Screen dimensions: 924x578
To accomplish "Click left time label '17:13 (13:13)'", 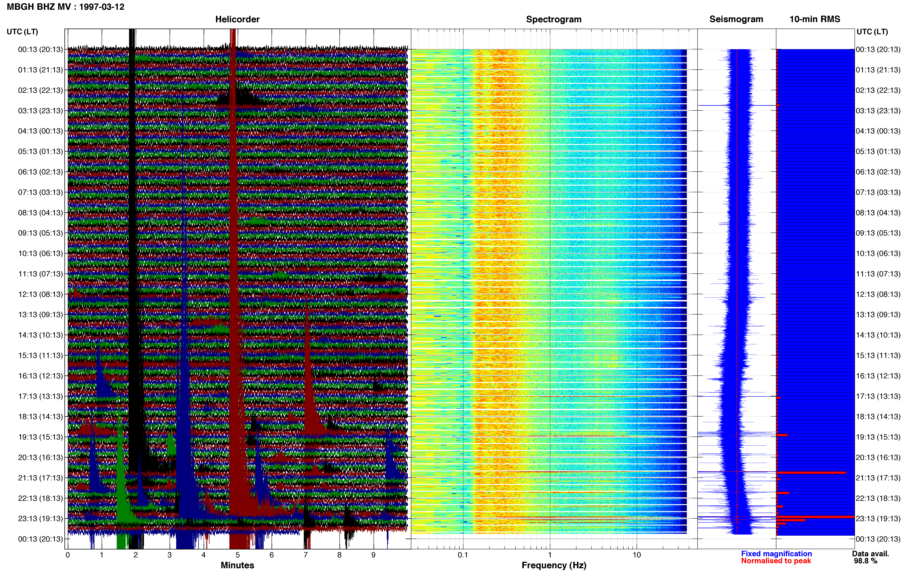I will pos(41,396).
